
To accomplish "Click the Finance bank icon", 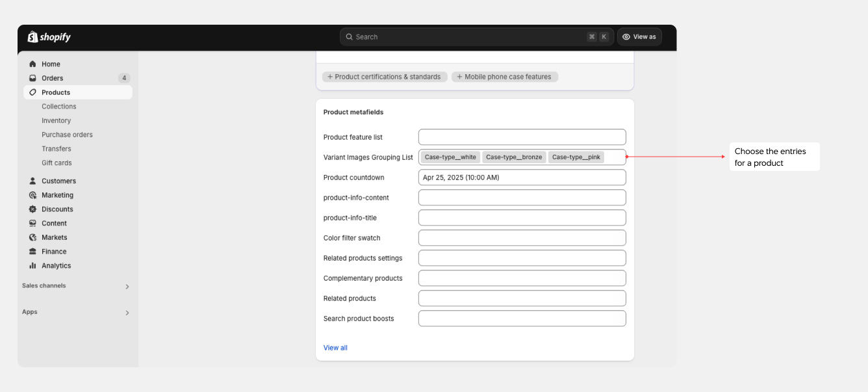I will click(32, 252).
